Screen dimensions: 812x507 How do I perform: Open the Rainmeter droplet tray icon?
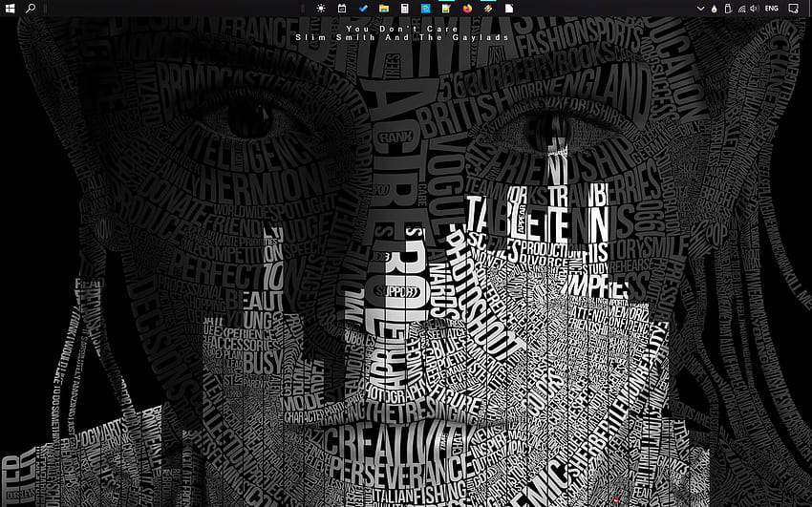pyautogui.click(x=715, y=9)
